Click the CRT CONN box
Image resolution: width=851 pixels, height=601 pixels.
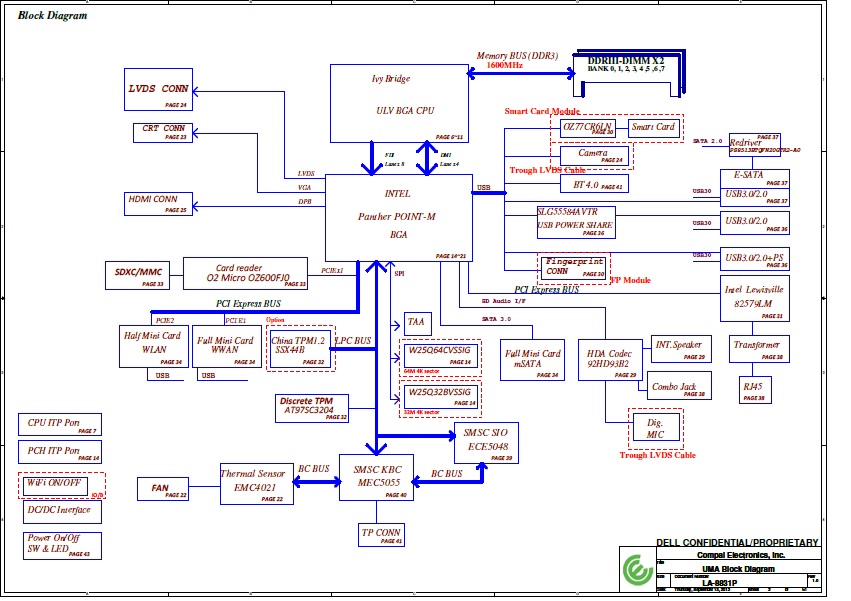162,132
